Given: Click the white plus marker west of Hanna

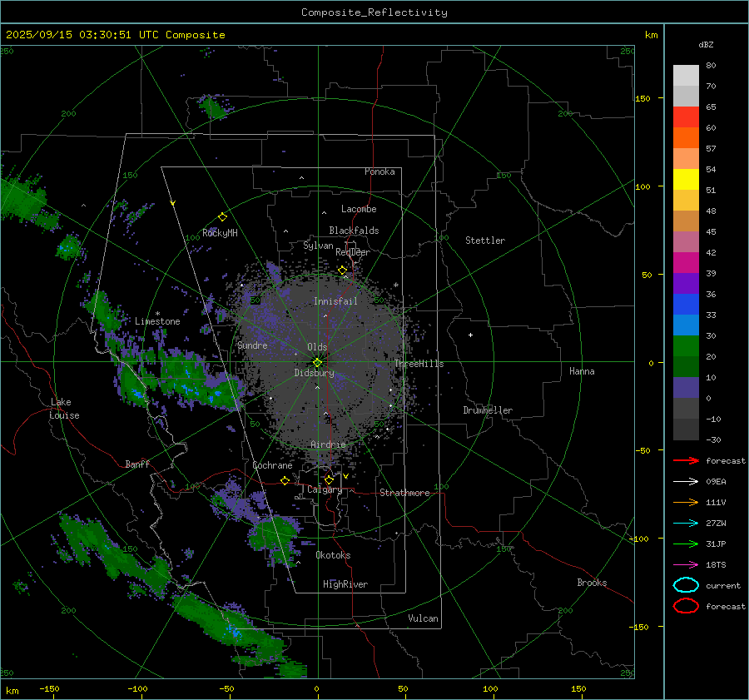Looking at the screenshot, I should (x=470, y=335).
